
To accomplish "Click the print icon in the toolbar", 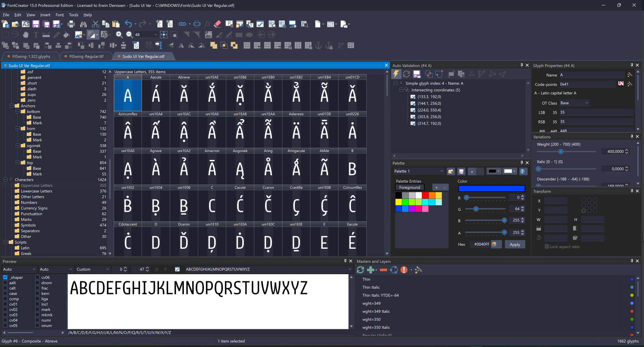I will [x=71, y=24].
